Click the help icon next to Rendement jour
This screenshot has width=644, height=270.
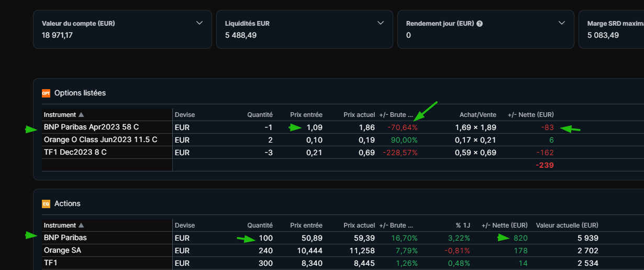coord(480,24)
